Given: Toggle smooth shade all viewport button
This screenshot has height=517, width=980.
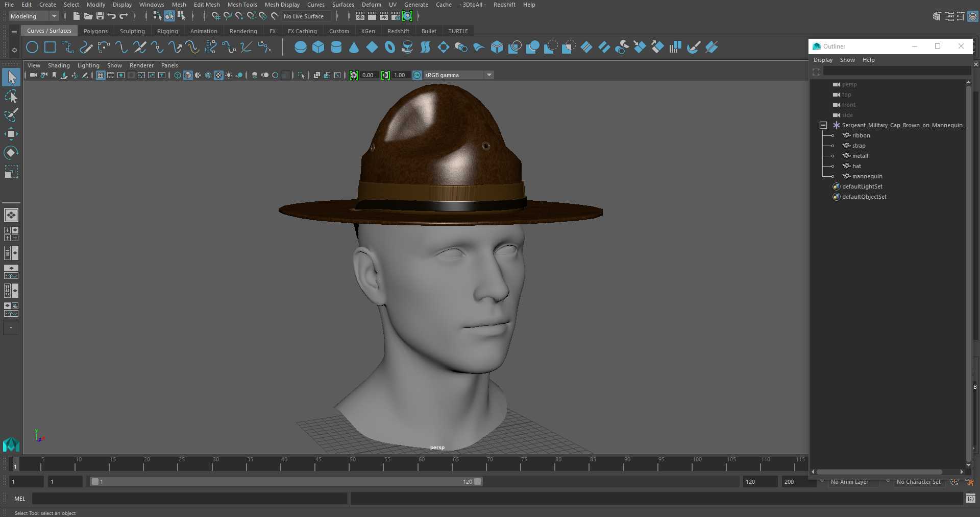Looking at the screenshot, I should click(x=188, y=75).
